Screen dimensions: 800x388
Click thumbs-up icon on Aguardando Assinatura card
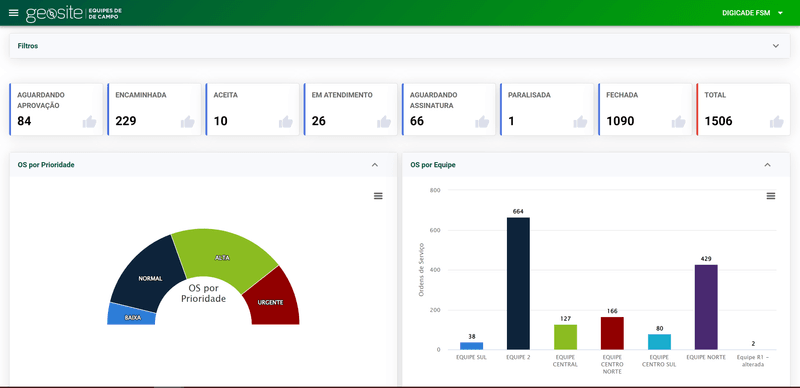[x=482, y=122]
